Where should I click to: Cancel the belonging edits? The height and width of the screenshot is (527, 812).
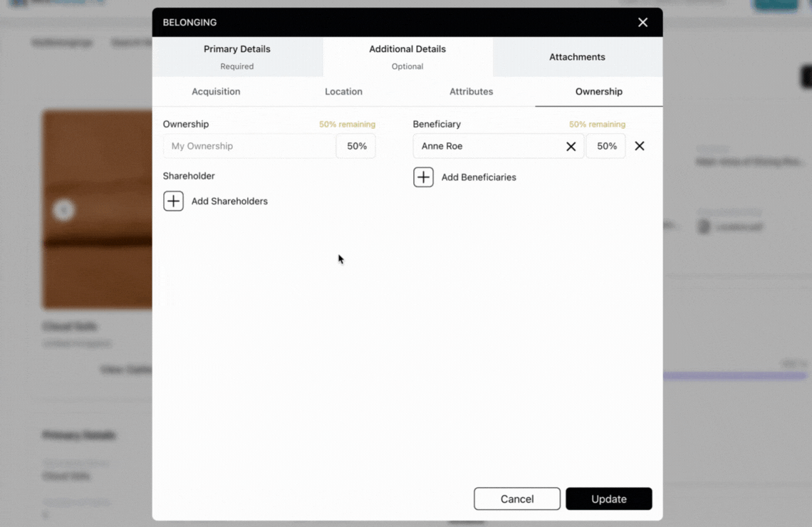516,499
